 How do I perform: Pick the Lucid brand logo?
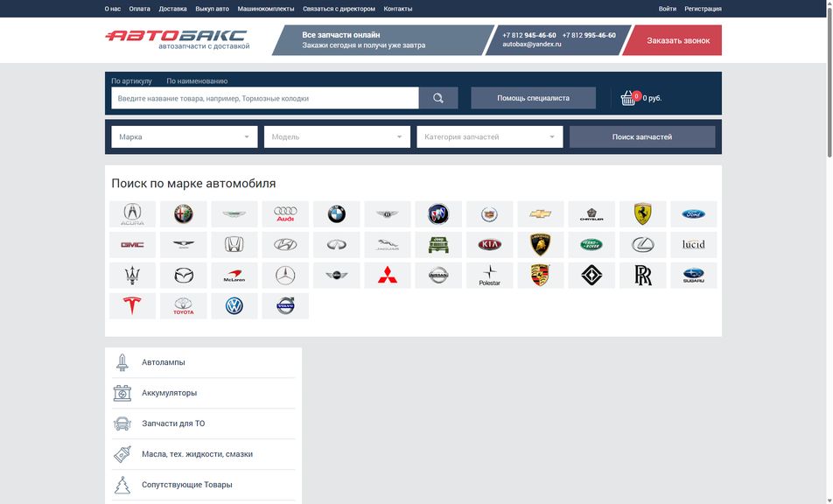693,245
